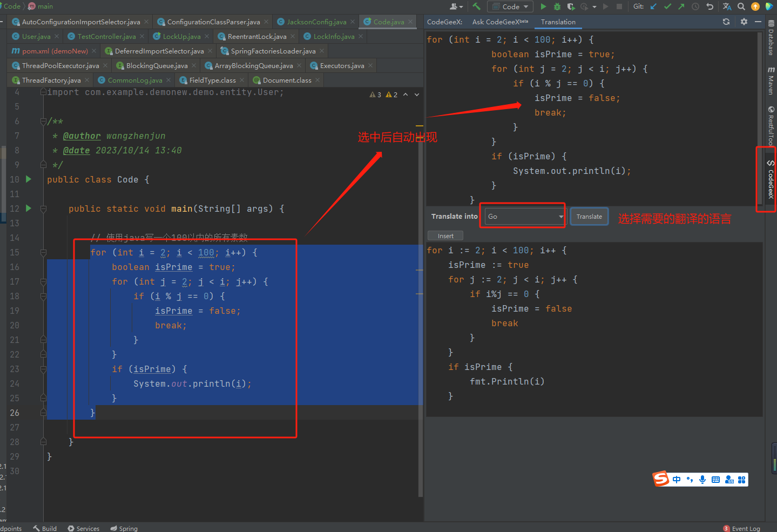Open the ReentrantLock.java editor tab
The image size is (777, 532).
coord(257,36)
